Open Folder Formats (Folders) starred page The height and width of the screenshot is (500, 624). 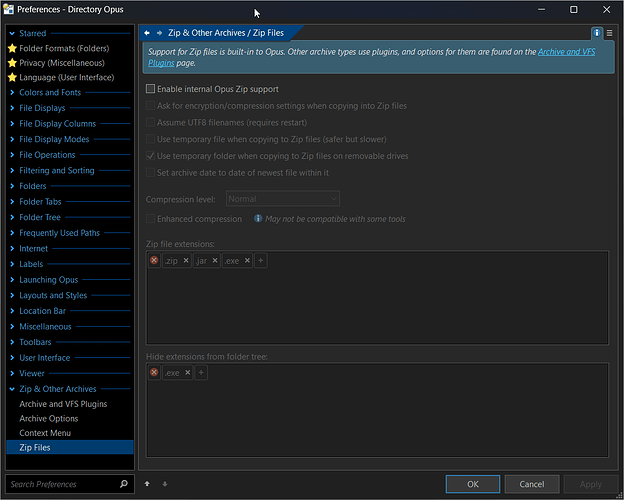(64, 48)
